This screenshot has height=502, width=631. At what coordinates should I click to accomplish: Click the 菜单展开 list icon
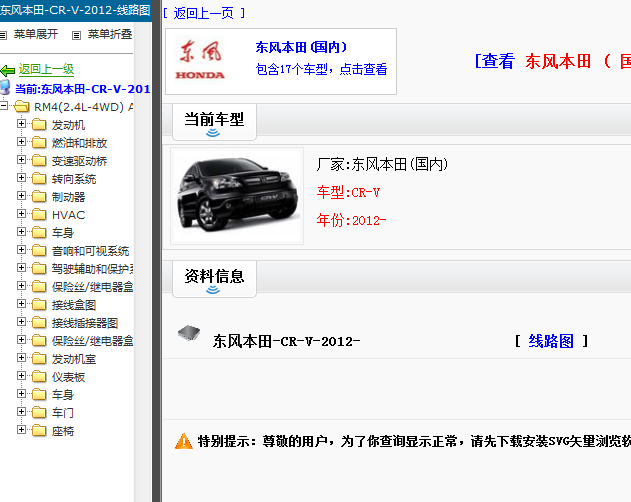3,35
